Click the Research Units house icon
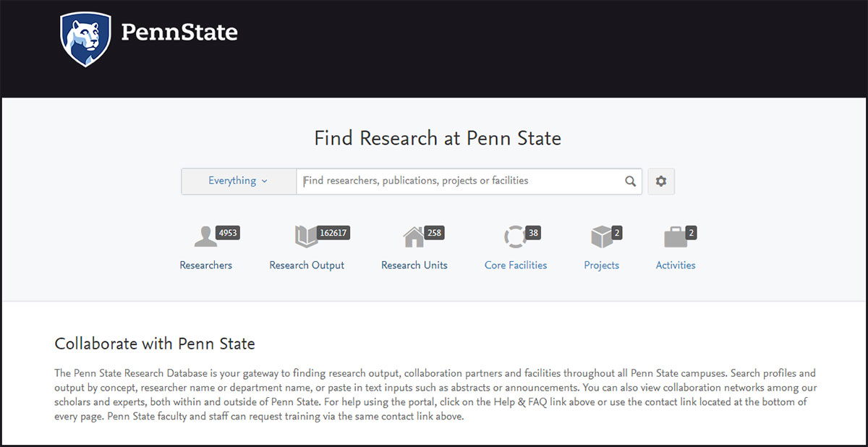Viewport: 868px width, 447px height. tap(414, 237)
